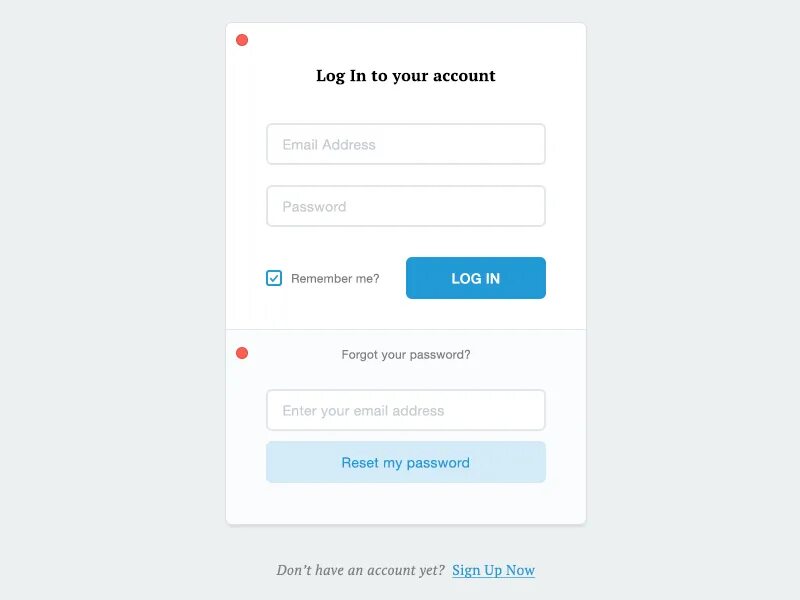Viewport: 800px width, 600px height.
Task: Click the 'Password' placeholder text
Action: tap(314, 207)
